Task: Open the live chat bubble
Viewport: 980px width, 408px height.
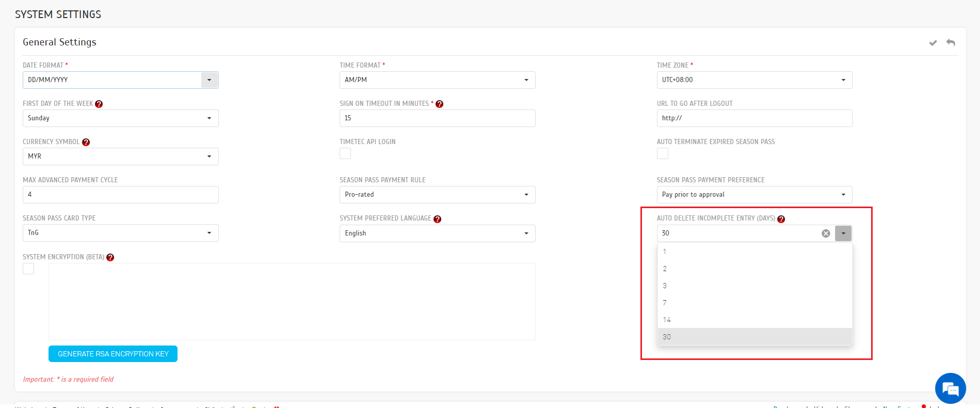Action: (x=950, y=388)
